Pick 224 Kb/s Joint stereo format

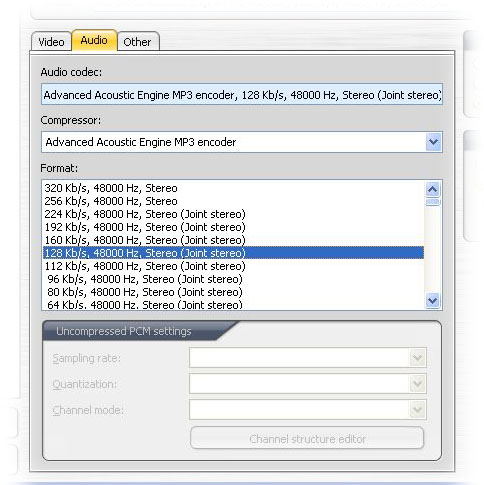click(x=233, y=214)
